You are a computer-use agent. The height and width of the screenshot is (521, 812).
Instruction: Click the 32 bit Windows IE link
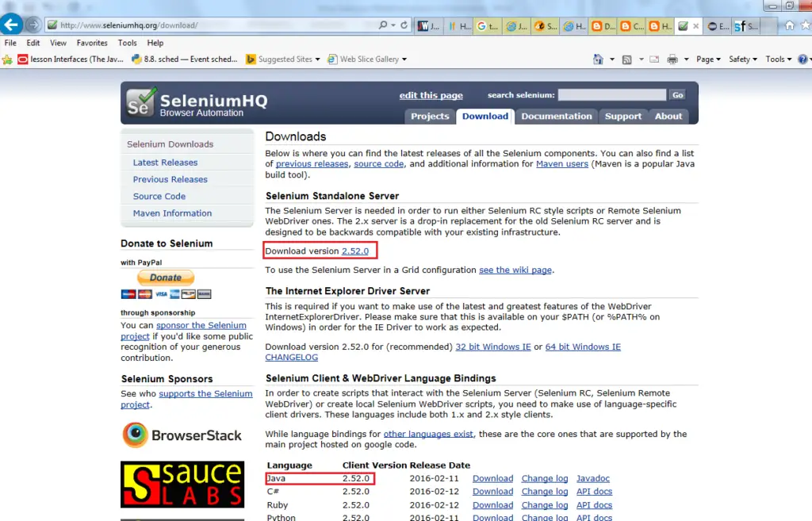(492, 347)
